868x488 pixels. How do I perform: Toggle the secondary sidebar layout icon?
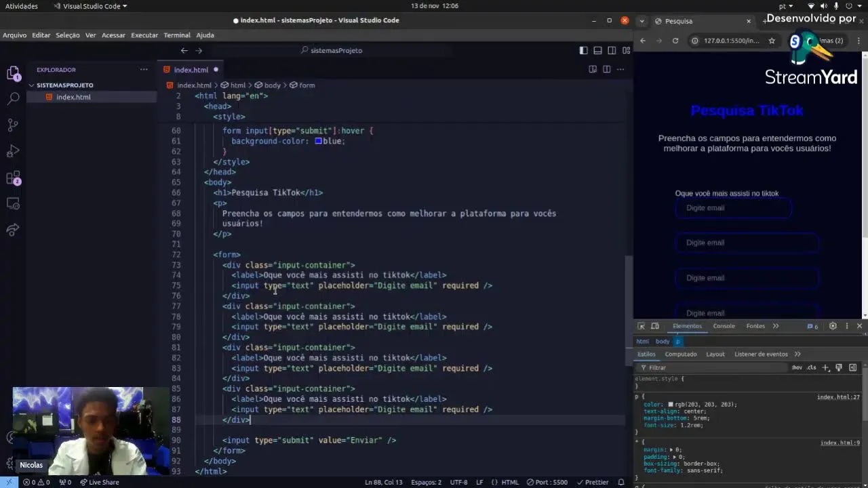tap(612, 50)
